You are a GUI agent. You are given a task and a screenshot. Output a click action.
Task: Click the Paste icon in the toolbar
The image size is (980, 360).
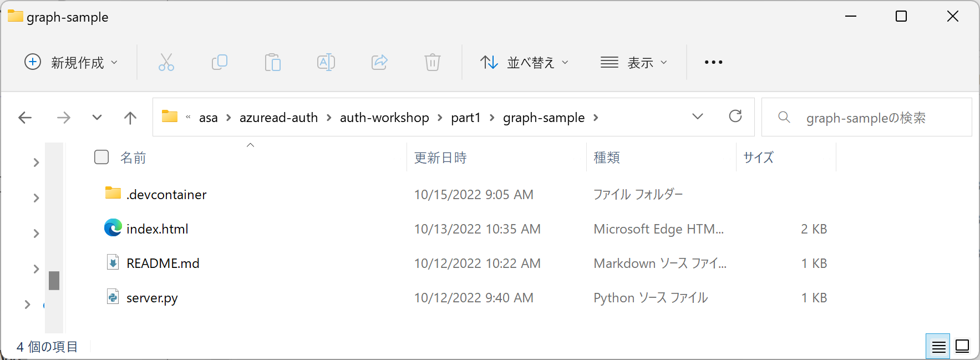click(272, 62)
